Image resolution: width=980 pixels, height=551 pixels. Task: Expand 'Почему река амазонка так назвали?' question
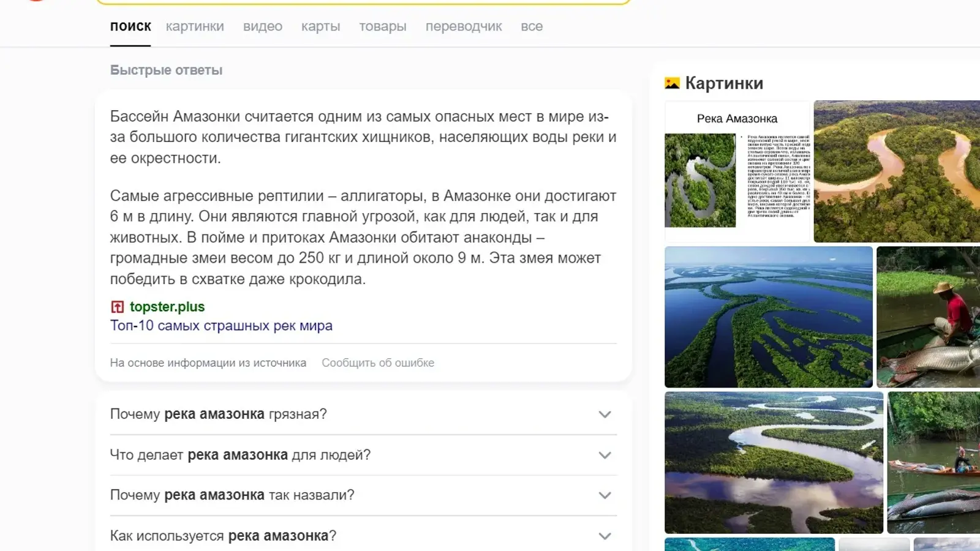605,495
